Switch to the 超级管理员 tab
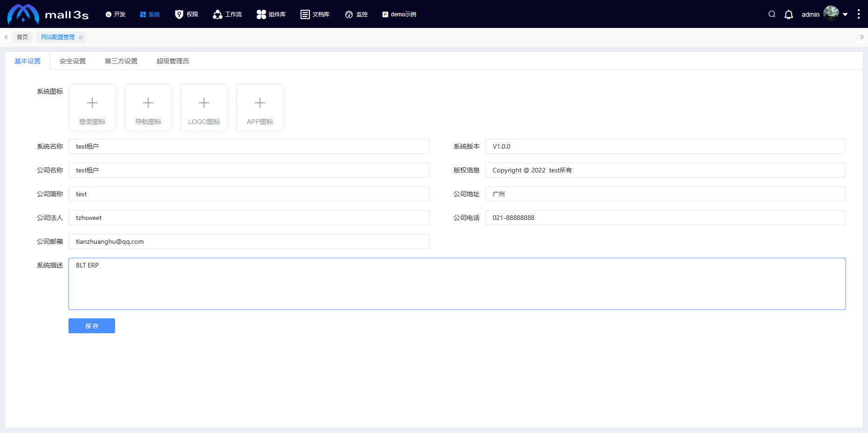This screenshot has width=868, height=433. coord(173,61)
